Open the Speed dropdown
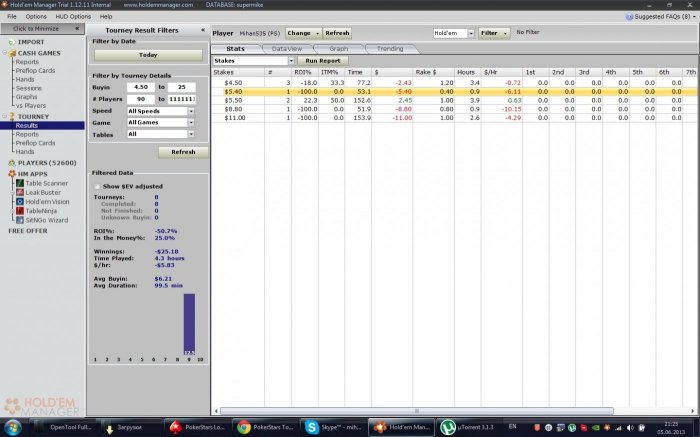This screenshot has height=437, width=700. pyautogui.click(x=160, y=110)
